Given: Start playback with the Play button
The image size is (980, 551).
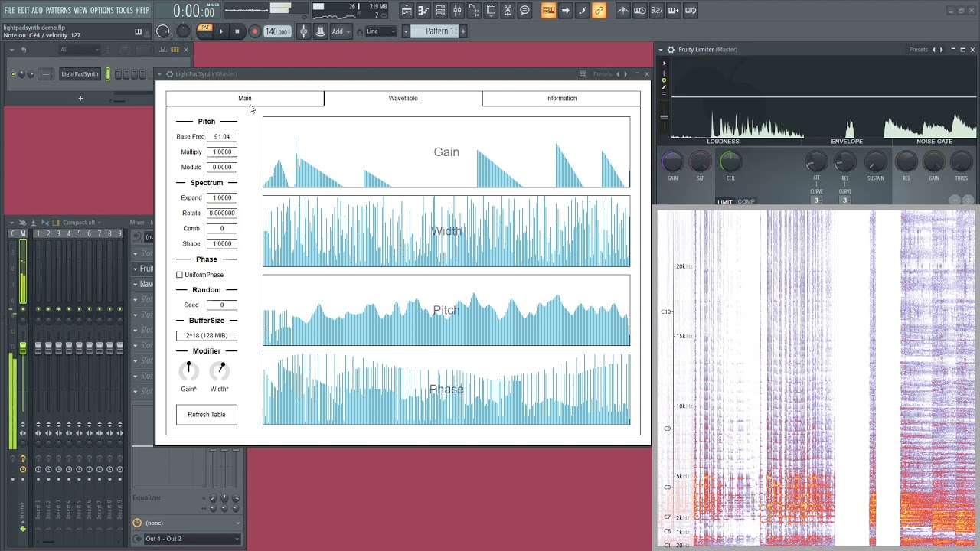Looking at the screenshot, I should [221, 31].
